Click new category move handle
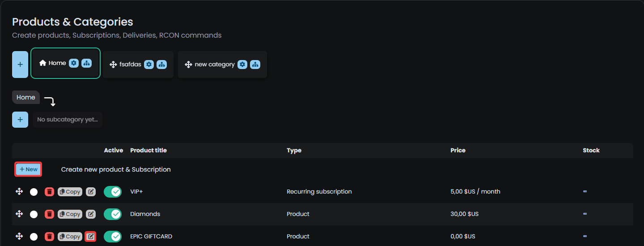The height and width of the screenshot is (246, 644). click(189, 65)
